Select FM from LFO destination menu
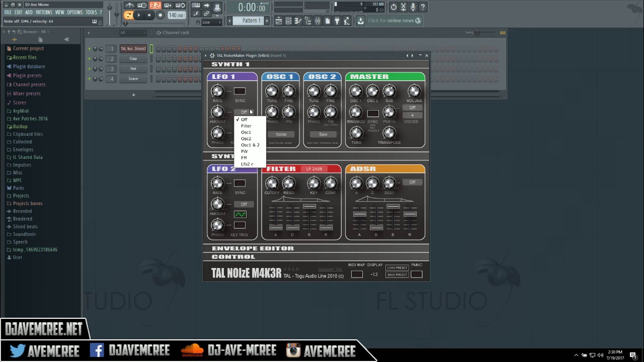 click(250, 158)
